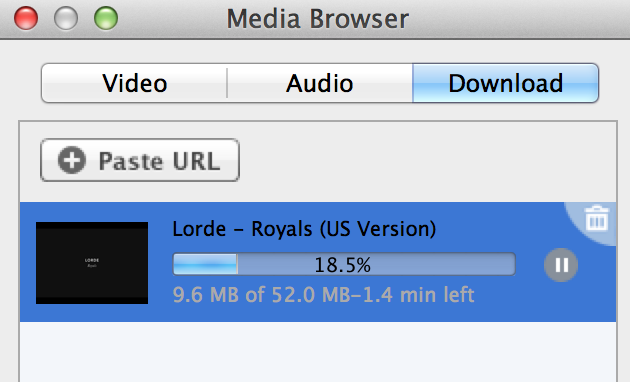Close the Media Browser window

point(26,18)
